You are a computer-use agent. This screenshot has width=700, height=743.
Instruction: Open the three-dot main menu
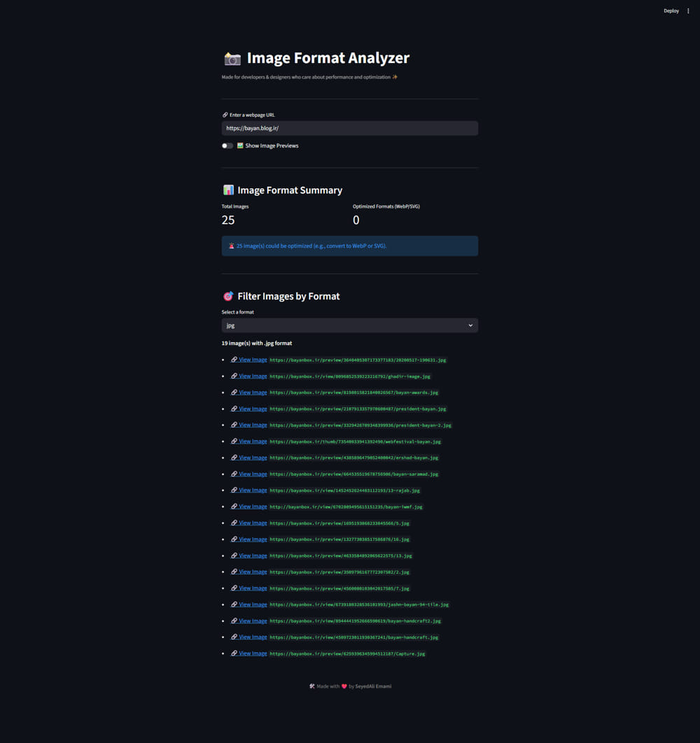click(688, 11)
